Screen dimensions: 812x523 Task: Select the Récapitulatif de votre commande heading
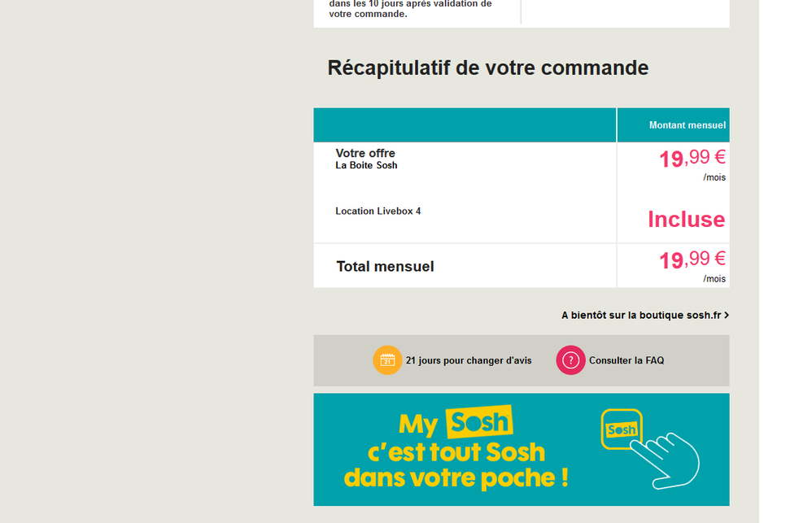click(486, 68)
